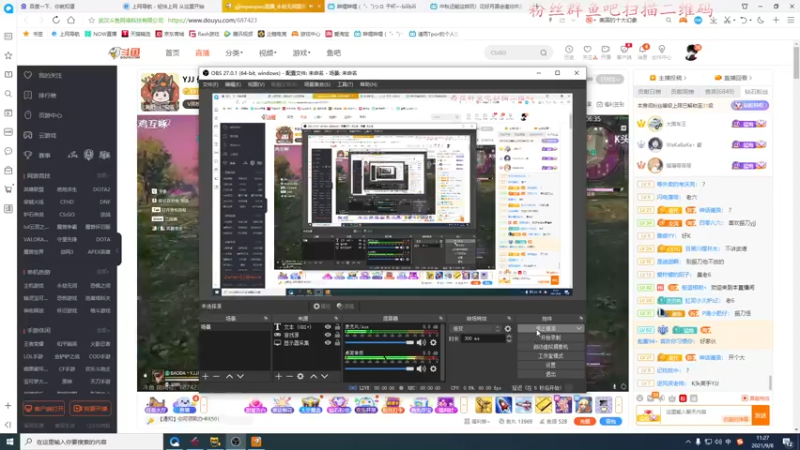
Task: Click Windows taskbar clock showing 11:27
Action: pyautogui.click(x=763, y=441)
